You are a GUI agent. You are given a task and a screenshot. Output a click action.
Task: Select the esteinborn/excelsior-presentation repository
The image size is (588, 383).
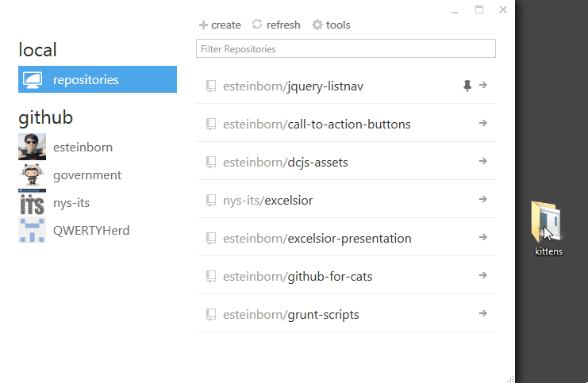point(346,238)
